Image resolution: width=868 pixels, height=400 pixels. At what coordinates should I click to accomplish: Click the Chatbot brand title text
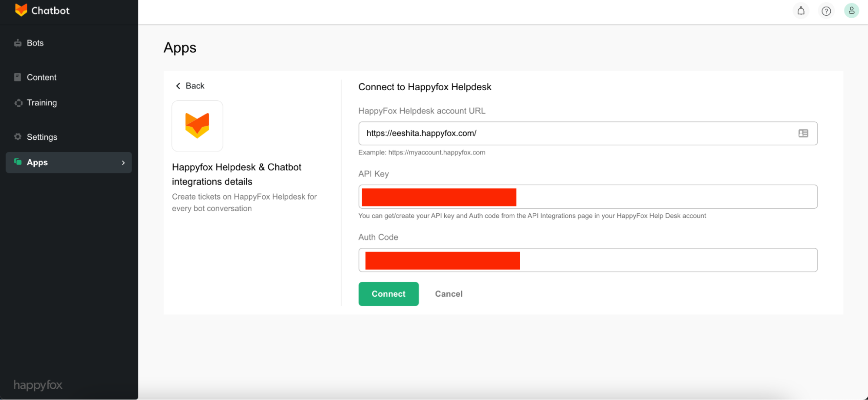tap(50, 10)
